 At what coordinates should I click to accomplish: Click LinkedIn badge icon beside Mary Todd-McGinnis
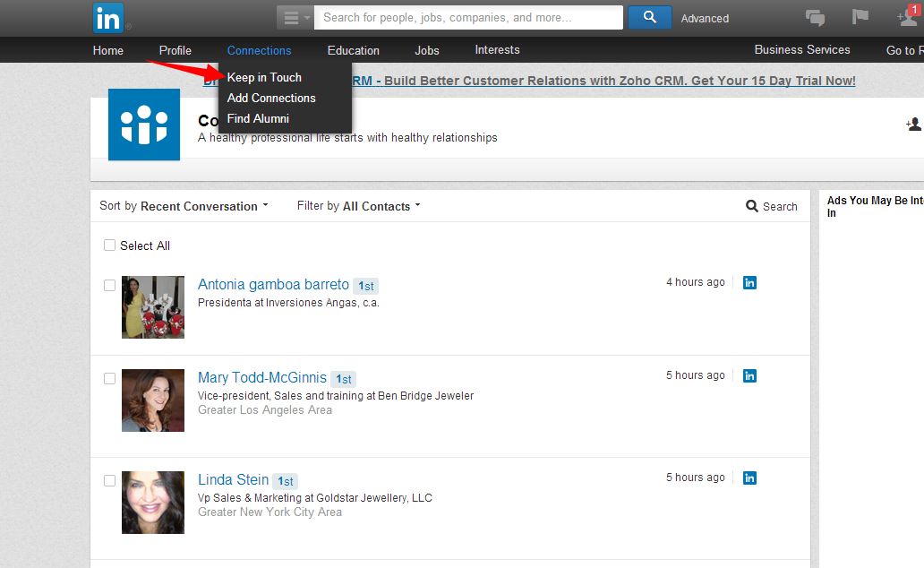(750, 376)
